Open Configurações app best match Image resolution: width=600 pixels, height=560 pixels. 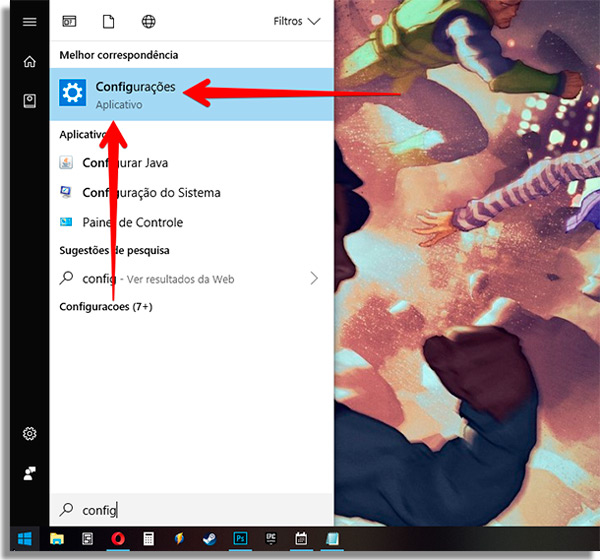192,94
